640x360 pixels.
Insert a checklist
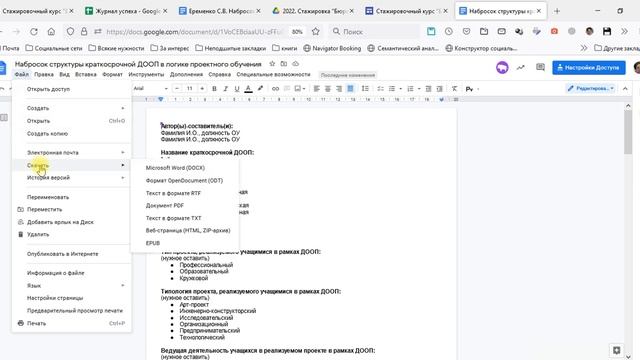[x=380, y=89]
